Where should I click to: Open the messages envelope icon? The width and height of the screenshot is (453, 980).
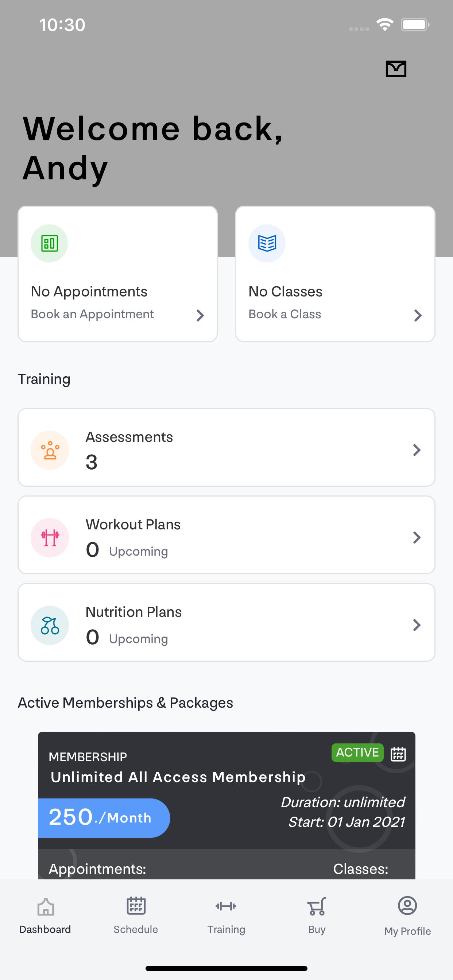pos(396,69)
